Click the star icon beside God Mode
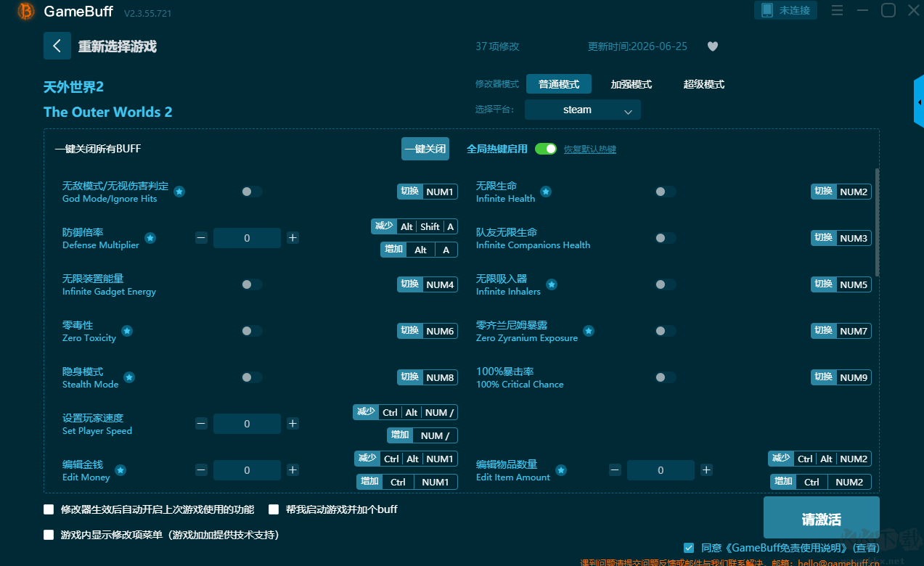Viewport: 924px width, 566px height. tap(179, 192)
